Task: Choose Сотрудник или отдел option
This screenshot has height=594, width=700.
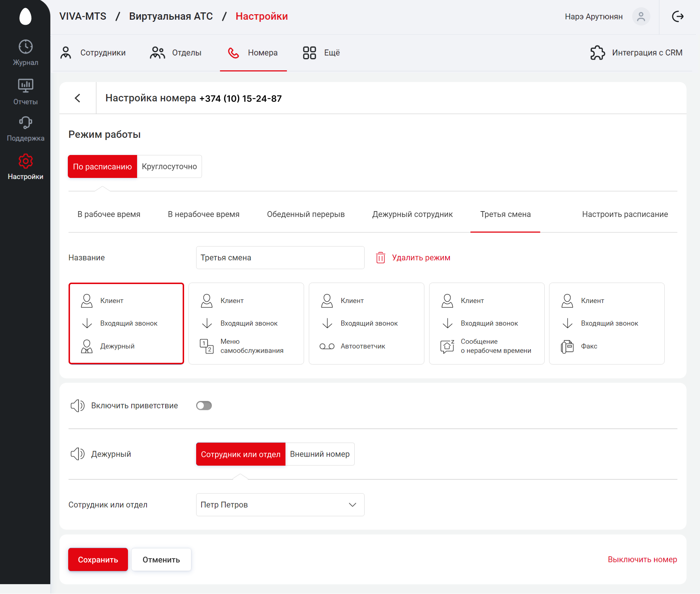Action: tap(241, 454)
